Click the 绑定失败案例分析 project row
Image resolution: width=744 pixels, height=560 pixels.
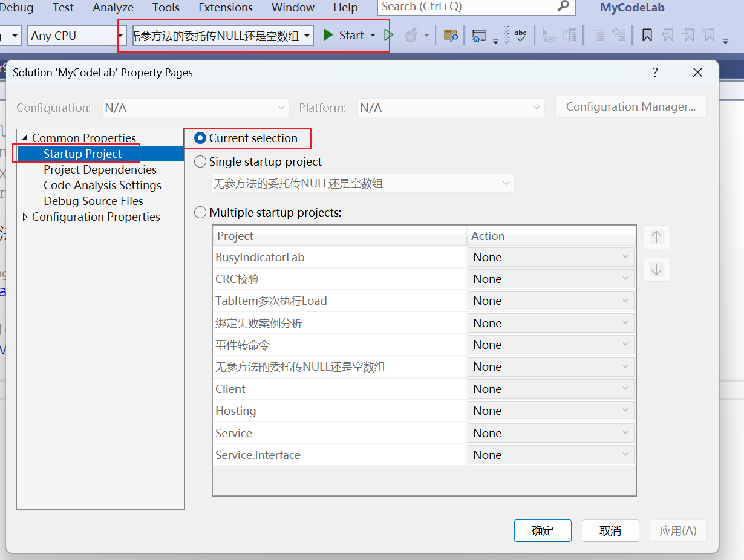click(x=339, y=323)
